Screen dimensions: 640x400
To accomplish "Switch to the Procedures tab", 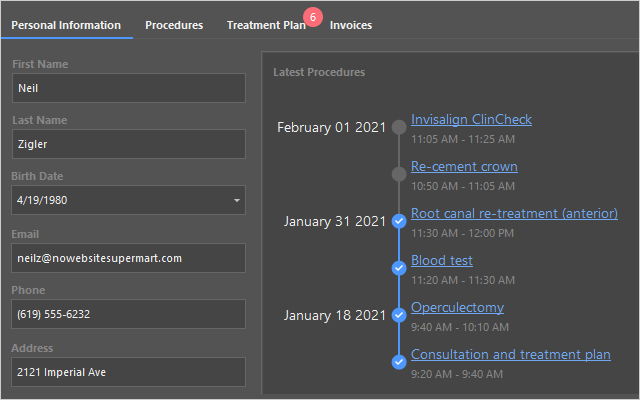I will point(174,25).
